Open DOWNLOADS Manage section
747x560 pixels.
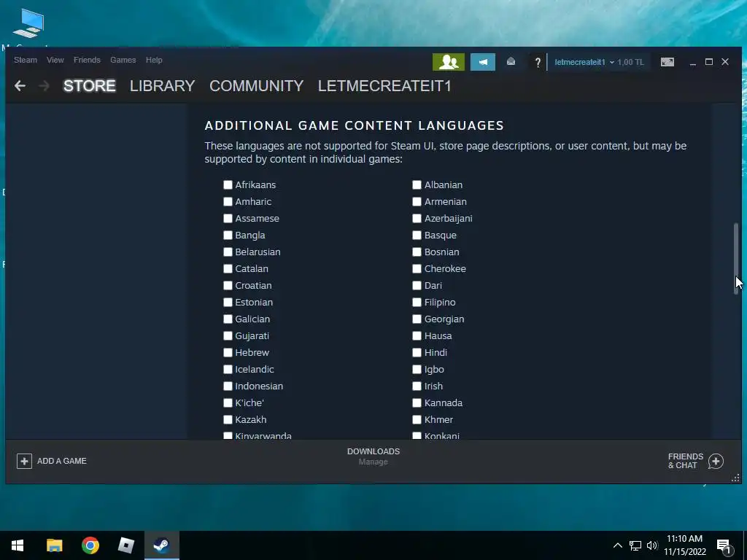373,456
